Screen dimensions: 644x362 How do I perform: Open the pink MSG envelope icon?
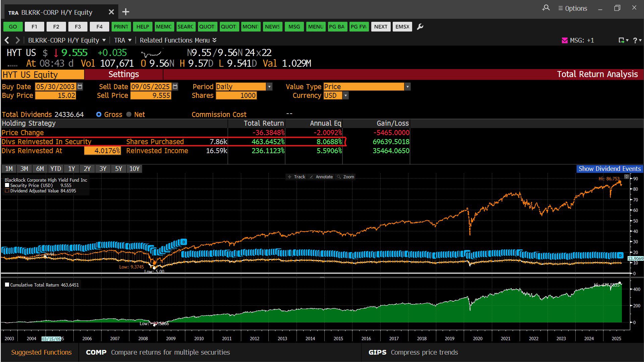[565, 40]
